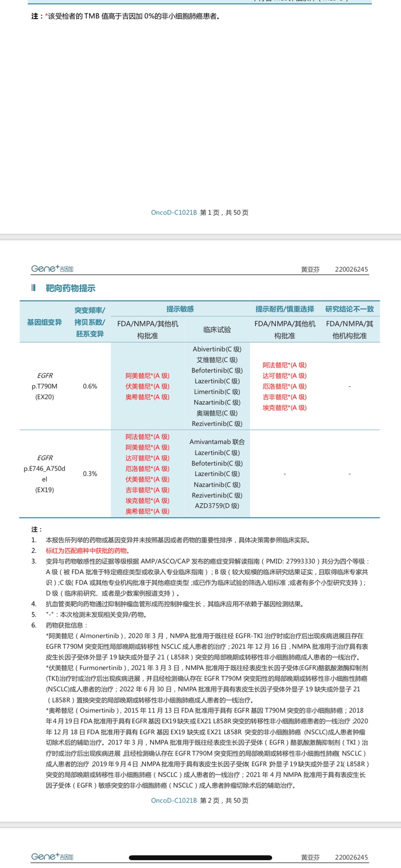Tap the *奥希替尼 (Osimertinib) approval paragraph
401x868 pixels.
tap(207, 748)
